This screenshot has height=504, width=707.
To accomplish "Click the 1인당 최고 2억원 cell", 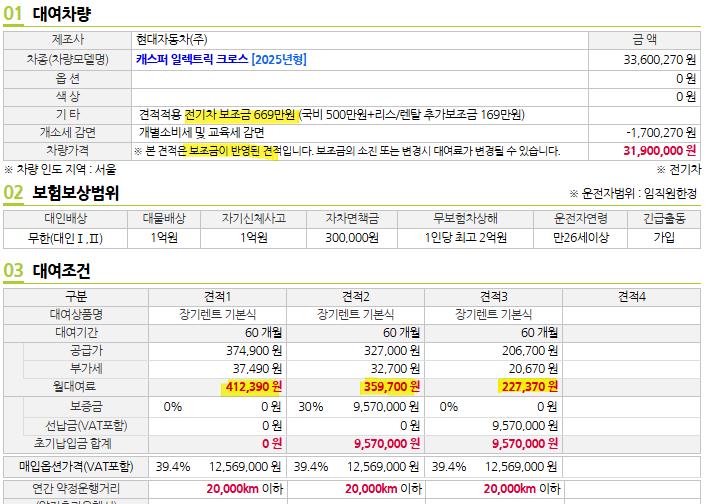I will (465, 238).
